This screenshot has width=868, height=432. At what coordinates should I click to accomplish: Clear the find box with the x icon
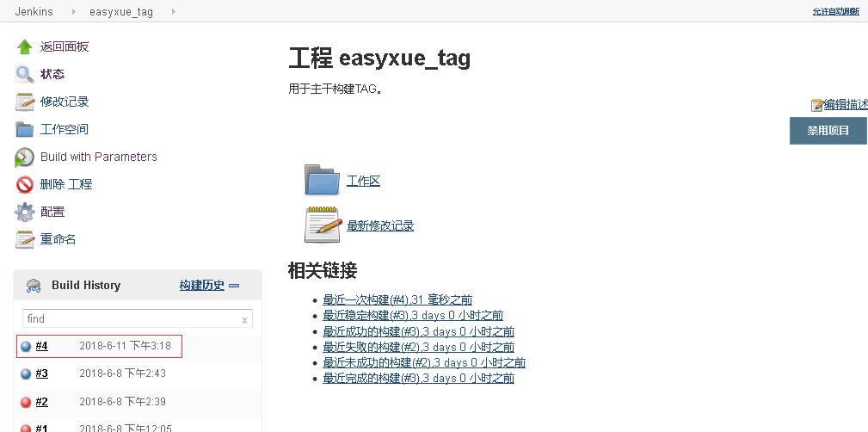click(x=244, y=320)
